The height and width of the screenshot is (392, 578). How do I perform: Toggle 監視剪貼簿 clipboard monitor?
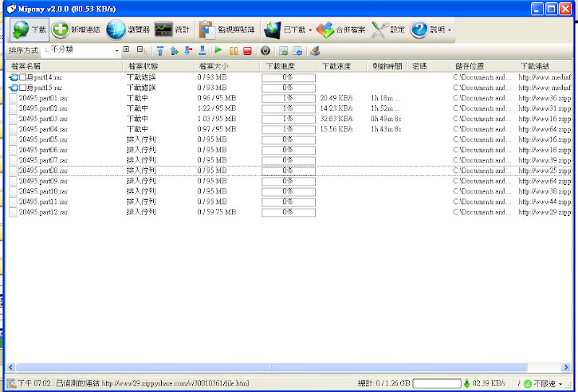(x=227, y=30)
